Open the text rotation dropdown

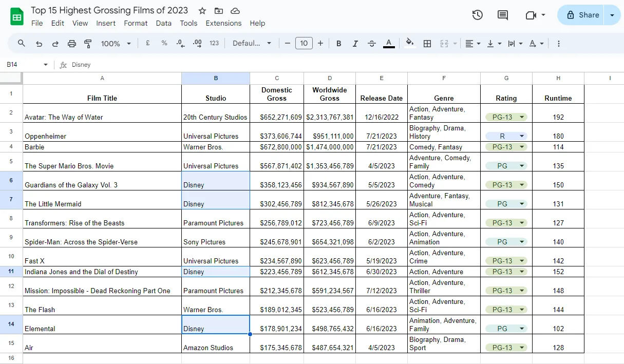pyautogui.click(x=536, y=44)
